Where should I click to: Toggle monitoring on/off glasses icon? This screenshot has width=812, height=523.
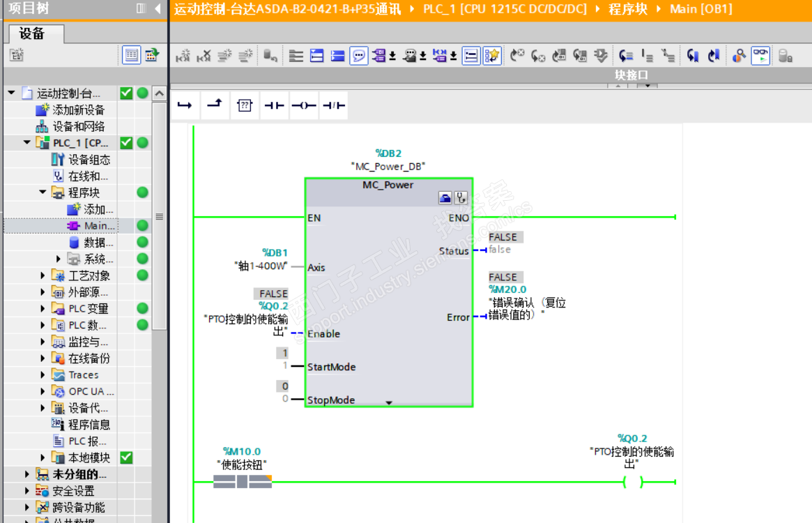click(x=760, y=56)
